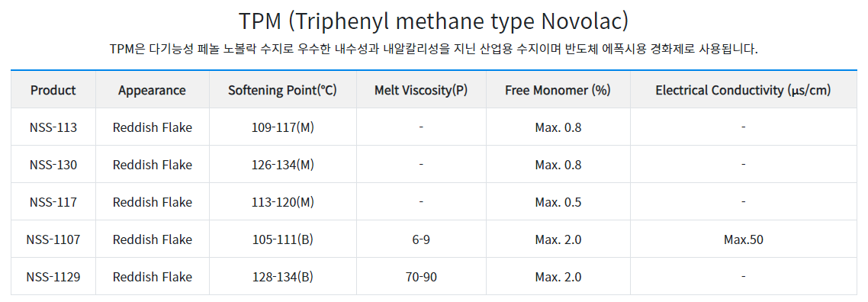
Task: Click the NSS-1107 product cell
Action: [x=53, y=239]
